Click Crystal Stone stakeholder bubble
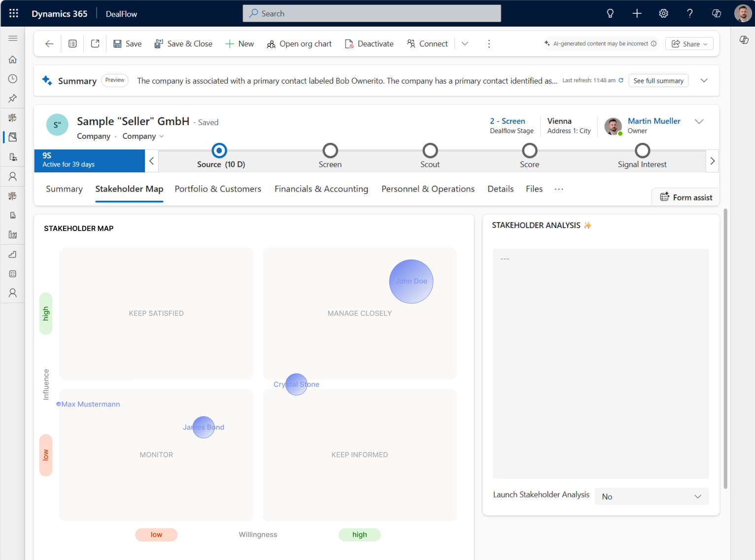755x560 pixels. coord(296,384)
